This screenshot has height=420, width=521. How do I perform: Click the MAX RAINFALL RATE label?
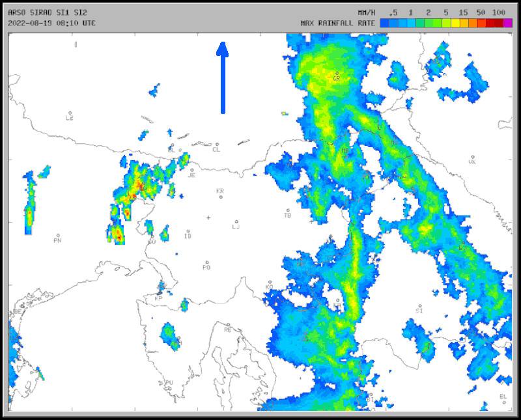pyautogui.click(x=337, y=23)
